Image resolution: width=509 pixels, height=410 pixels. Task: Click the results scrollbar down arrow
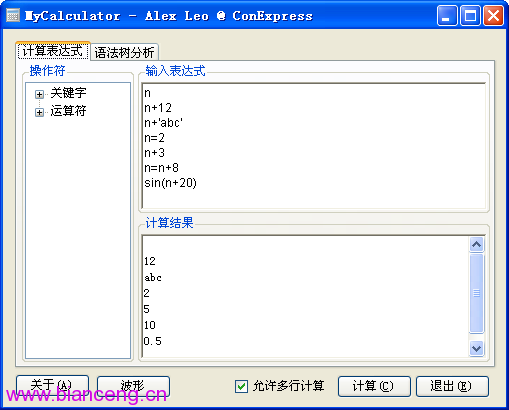pos(476,349)
